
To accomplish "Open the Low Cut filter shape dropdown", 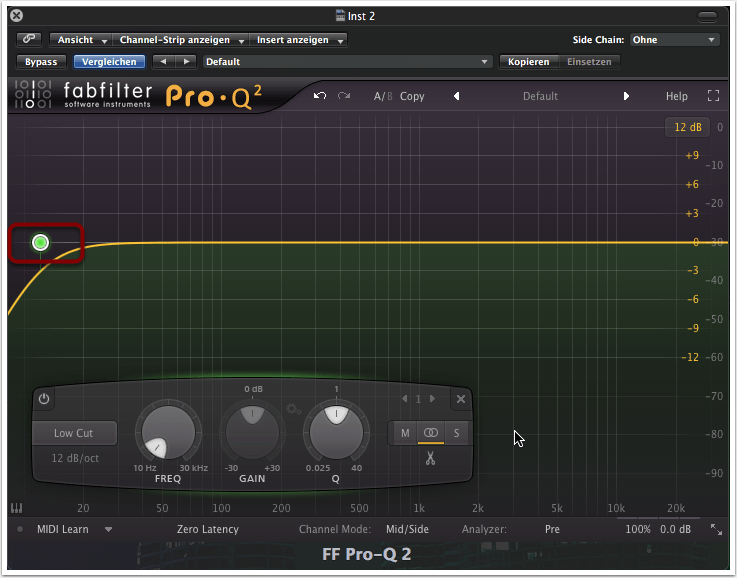I will (x=73, y=433).
